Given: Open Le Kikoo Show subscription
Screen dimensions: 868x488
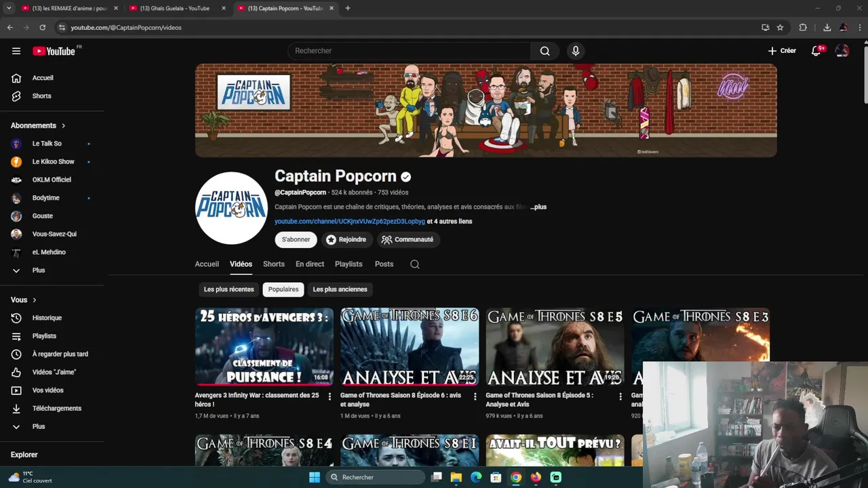Looking at the screenshot, I should coord(52,162).
